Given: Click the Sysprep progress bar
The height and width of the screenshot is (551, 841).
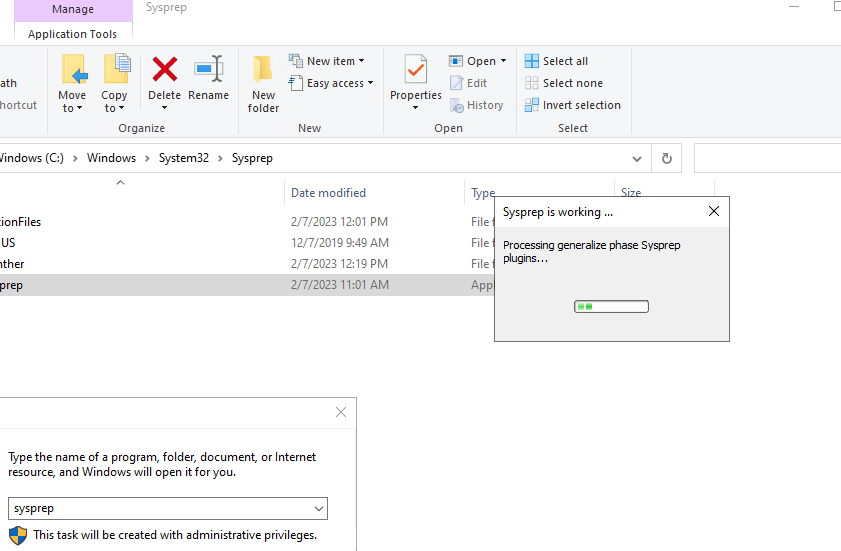Looking at the screenshot, I should 611,306.
